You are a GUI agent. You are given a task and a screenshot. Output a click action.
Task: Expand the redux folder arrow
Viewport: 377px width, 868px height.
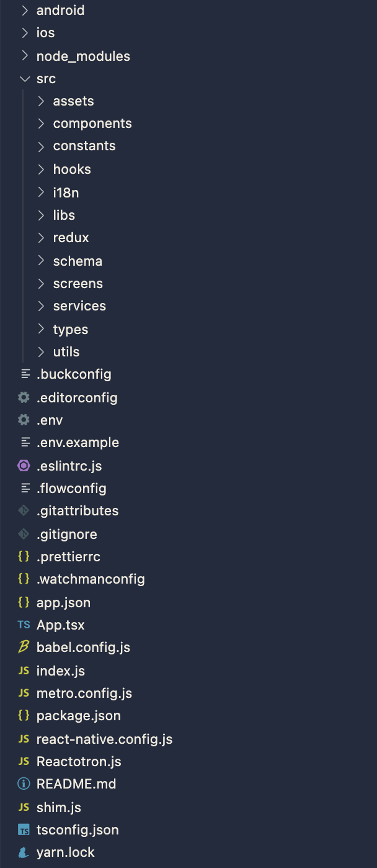point(41,238)
